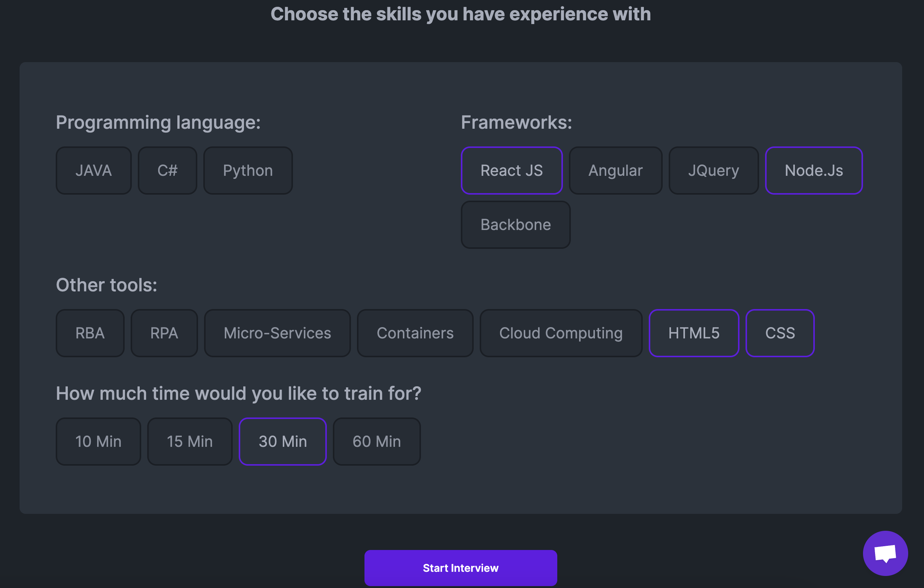This screenshot has width=924, height=588.
Task: Select the RPA tool chip
Action: point(164,333)
